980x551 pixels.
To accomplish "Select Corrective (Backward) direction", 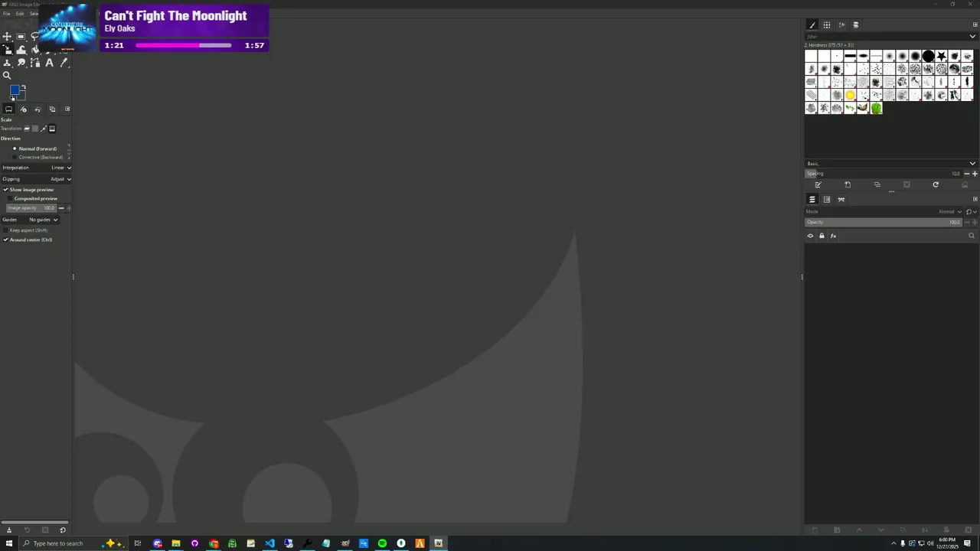I will 38,157.
